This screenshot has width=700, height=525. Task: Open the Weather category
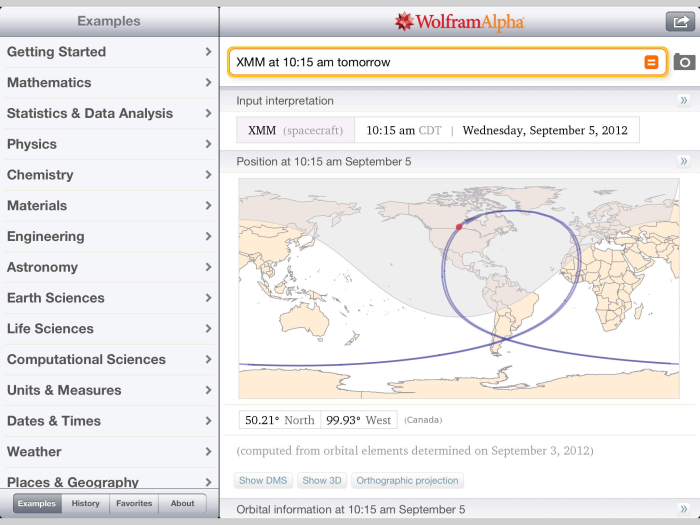(x=109, y=452)
